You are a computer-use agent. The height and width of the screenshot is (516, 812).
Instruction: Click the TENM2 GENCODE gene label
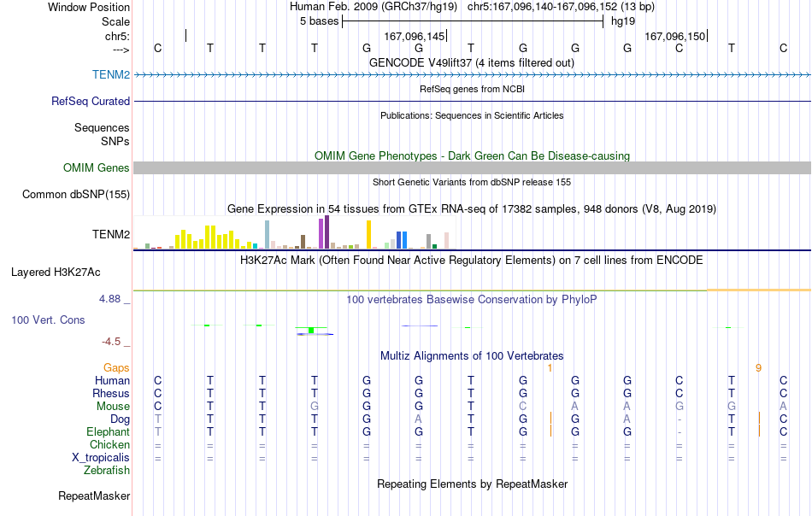111,74
